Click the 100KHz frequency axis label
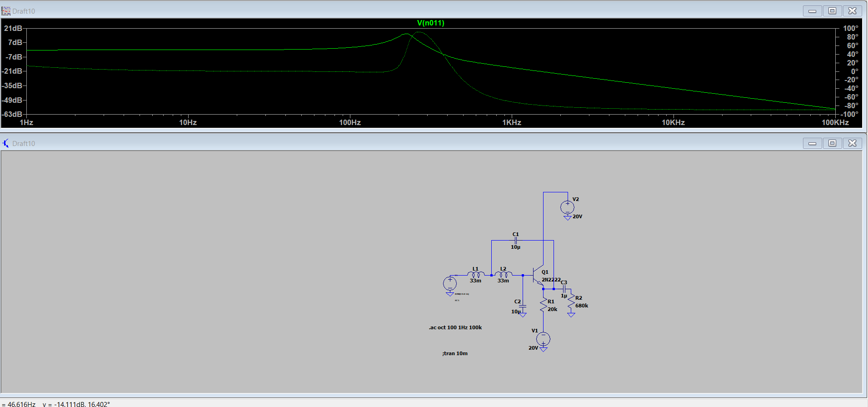The width and height of the screenshot is (868, 407). pyautogui.click(x=835, y=122)
